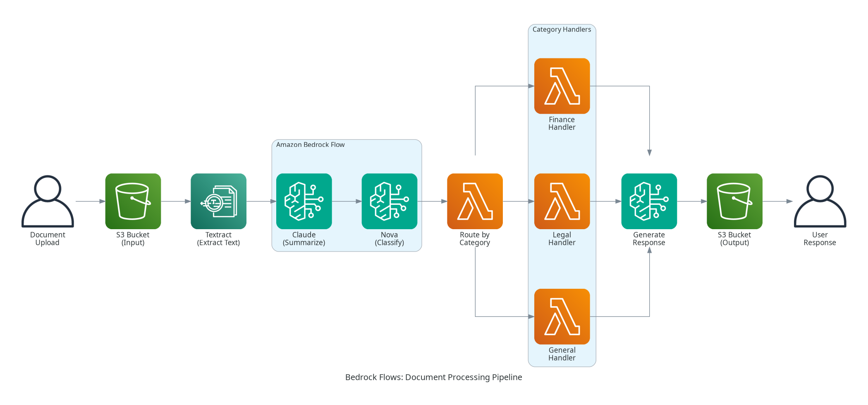This screenshot has width=868, height=405.
Task: Select the Legal Handler Lambda icon
Action: coord(562,202)
